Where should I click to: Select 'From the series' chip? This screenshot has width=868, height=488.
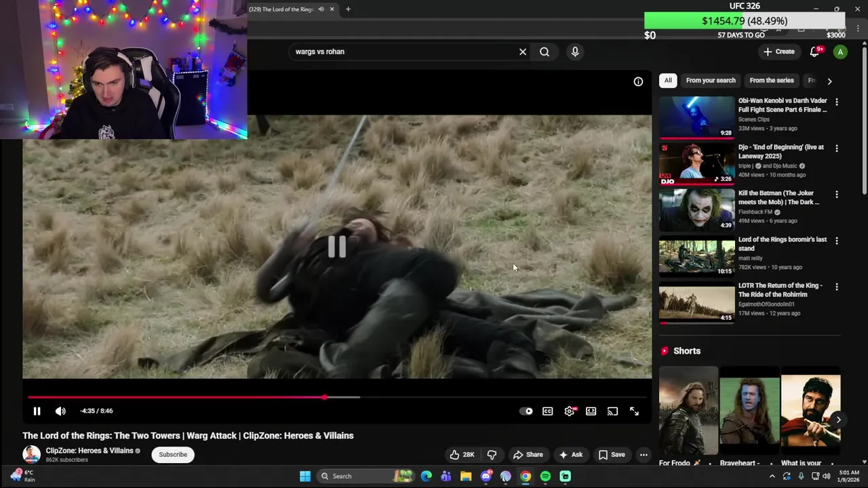[x=772, y=81]
